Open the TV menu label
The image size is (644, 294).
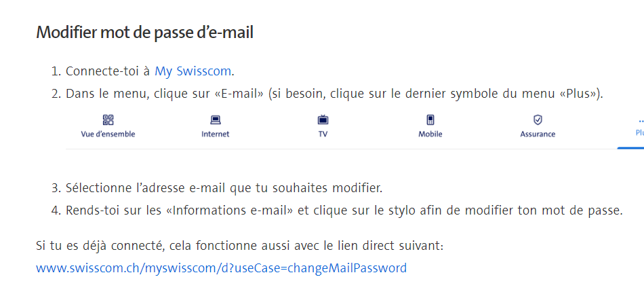pyautogui.click(x=323, y=134)
